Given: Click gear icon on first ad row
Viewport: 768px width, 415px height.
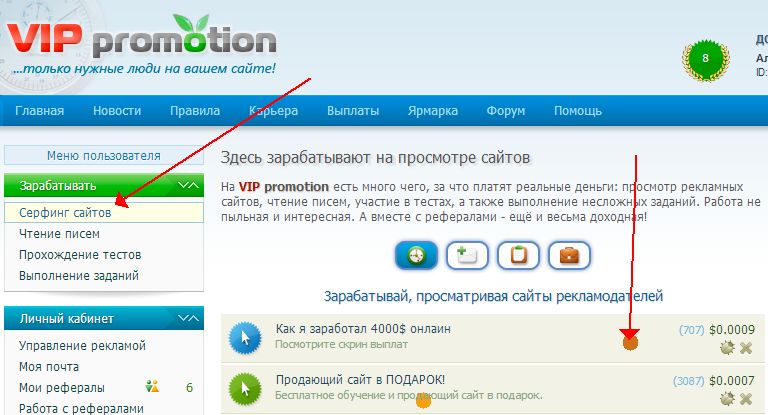Looking at the screenshot, I should click(x=727, y=348).
